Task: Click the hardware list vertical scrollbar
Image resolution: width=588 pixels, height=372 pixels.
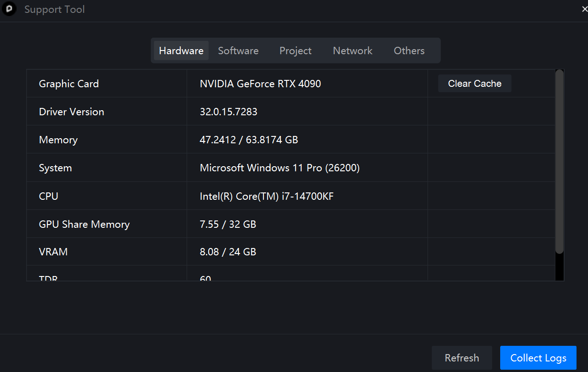Action: point(559,161)
